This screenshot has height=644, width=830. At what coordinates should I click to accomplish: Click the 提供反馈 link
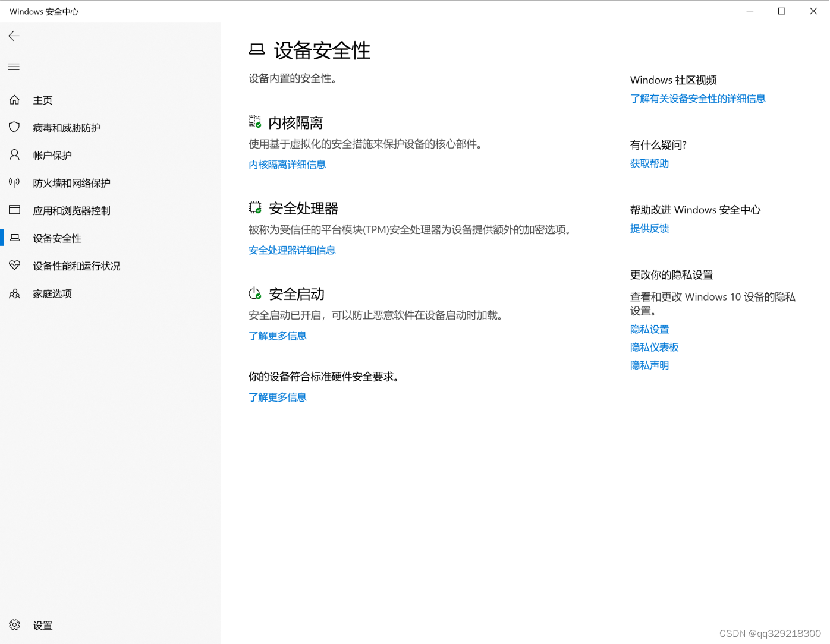coord(650,228)
